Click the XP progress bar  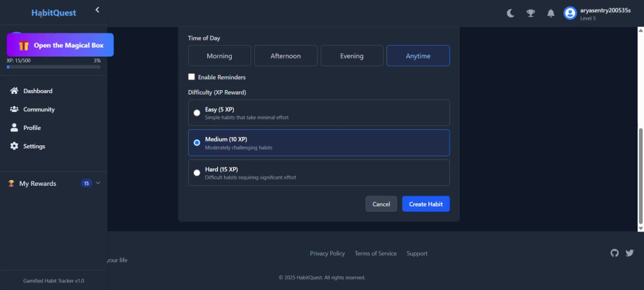click(53, 67)
